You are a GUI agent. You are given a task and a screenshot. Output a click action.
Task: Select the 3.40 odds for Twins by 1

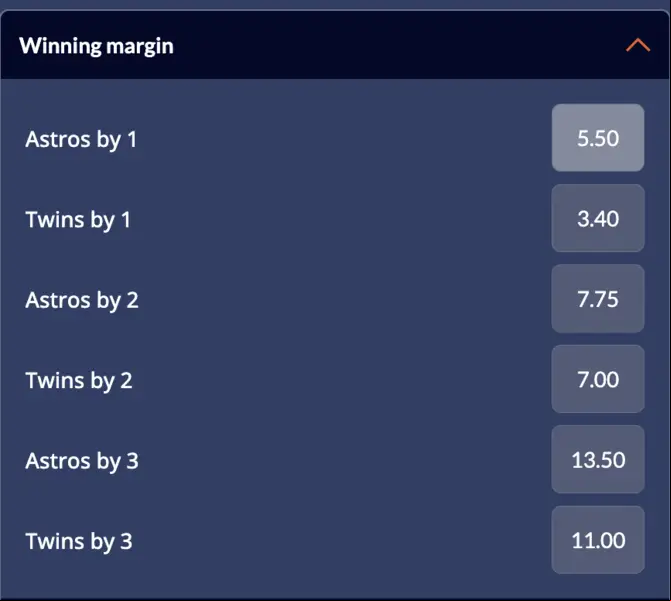point(598,218)
